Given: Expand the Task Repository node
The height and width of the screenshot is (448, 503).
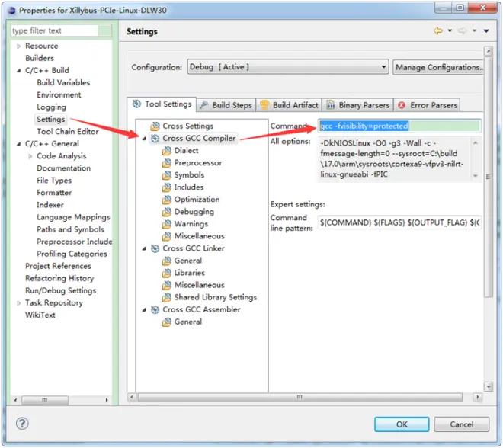Looking at the screenshot, I should tap(18, 303).
